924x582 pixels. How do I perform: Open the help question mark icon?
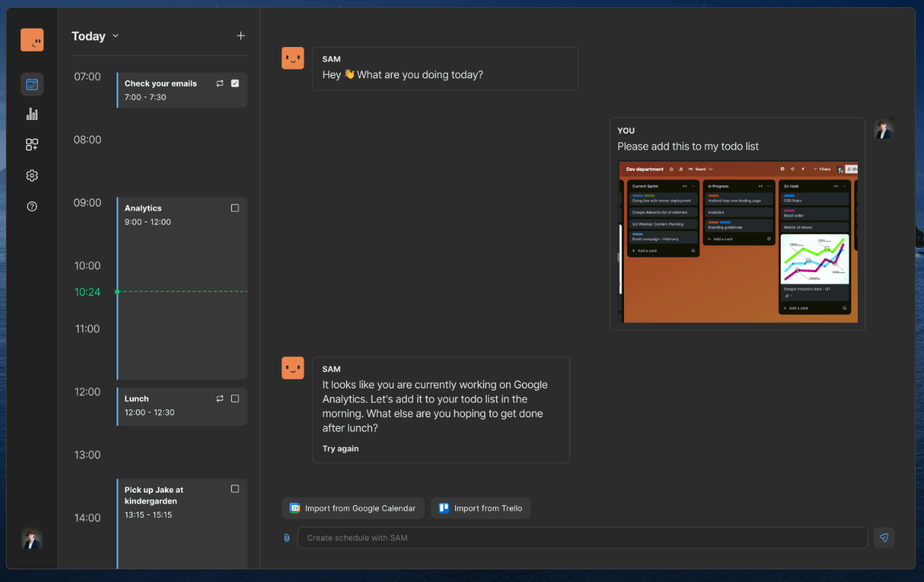pos(32,207)
